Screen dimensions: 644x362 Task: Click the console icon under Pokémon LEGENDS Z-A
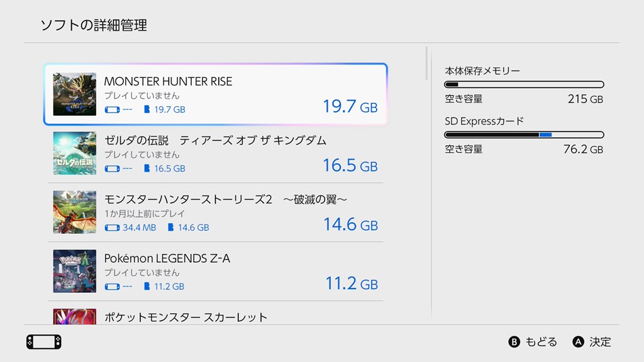coord(111,287)
